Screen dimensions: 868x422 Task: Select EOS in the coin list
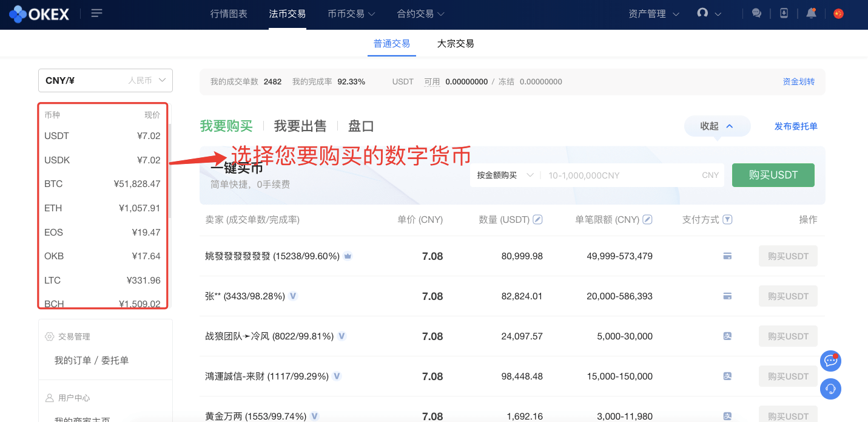103,233
